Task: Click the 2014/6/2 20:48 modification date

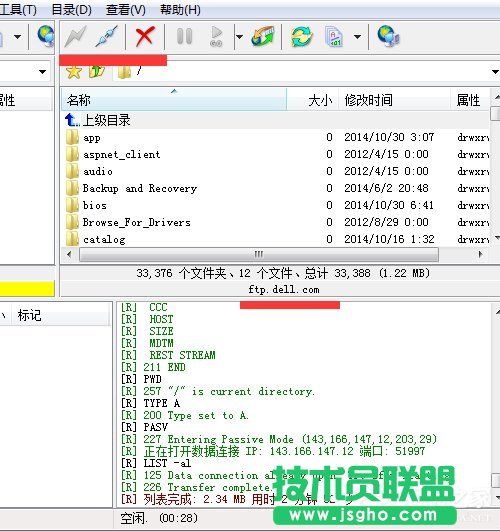Action: coord(387,188)
